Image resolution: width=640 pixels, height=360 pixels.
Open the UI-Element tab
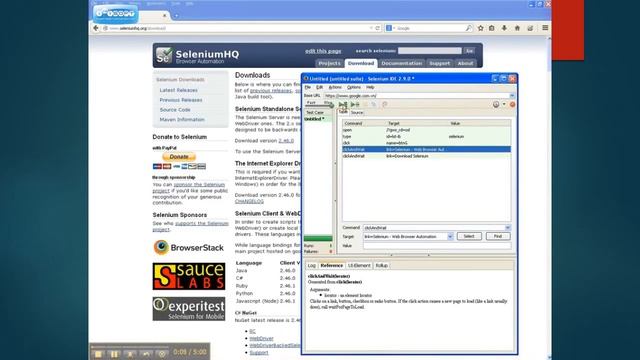[x=359, y=265]
